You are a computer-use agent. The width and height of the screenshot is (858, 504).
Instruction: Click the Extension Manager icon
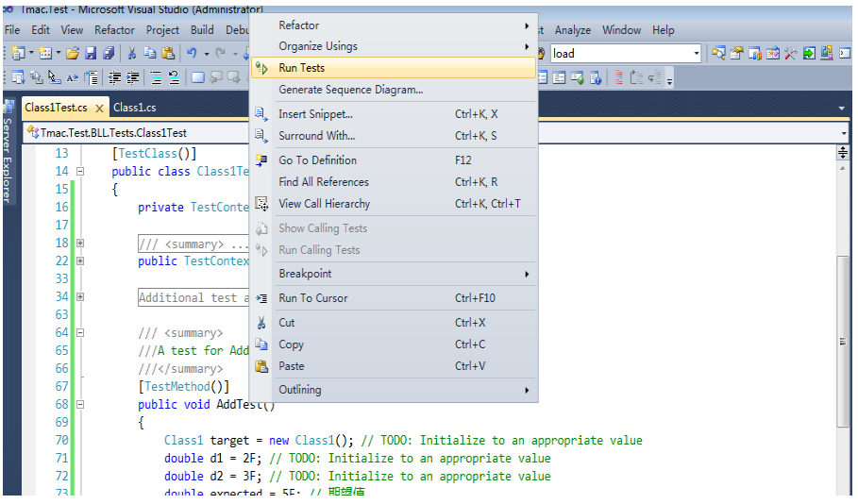[827, 53]
